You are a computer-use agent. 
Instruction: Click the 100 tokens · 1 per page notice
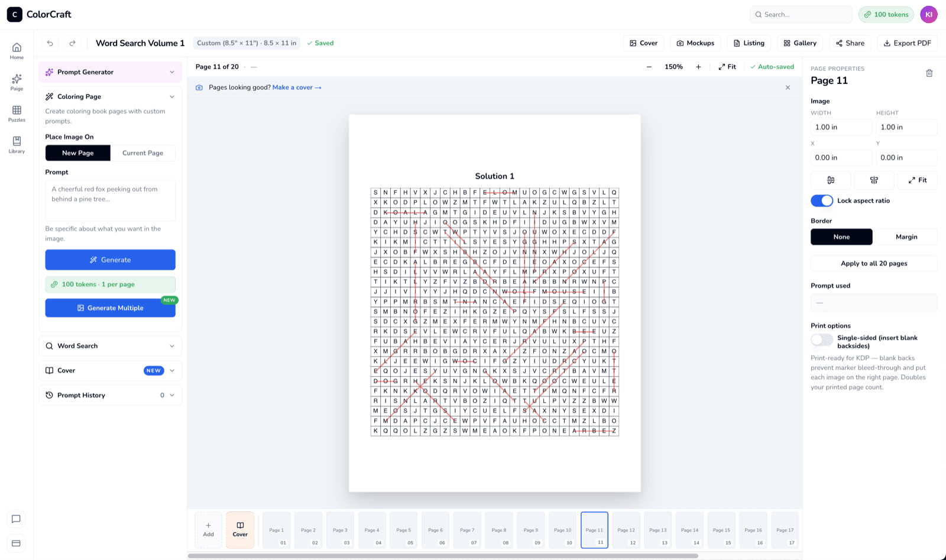(110, 284)
